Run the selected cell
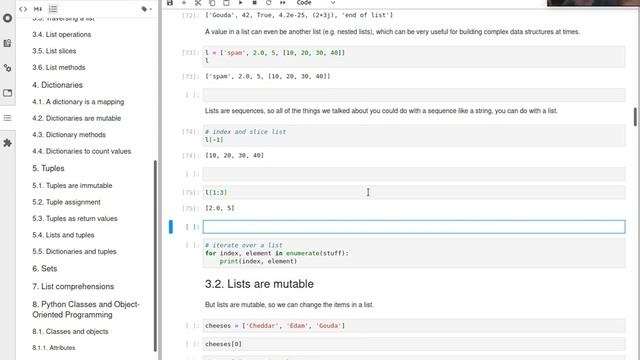Viewport: 640px width, 360px height. coord(240,3)
